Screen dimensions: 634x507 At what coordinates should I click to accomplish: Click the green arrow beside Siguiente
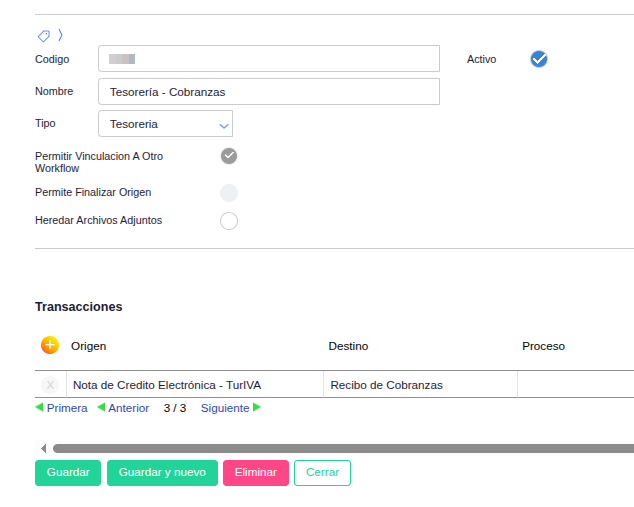pyautogui.click(x=257, y=408)
